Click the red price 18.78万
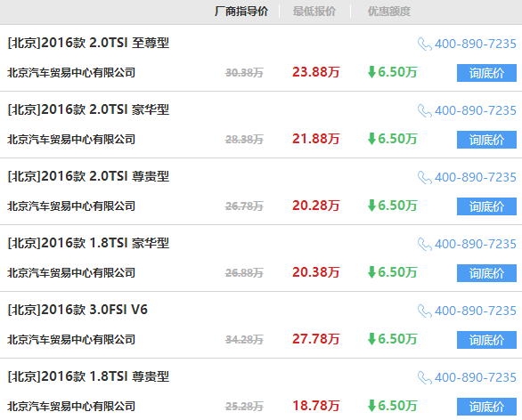The height and width of the screenshot is (420, 522). click(x=316, y=406)
